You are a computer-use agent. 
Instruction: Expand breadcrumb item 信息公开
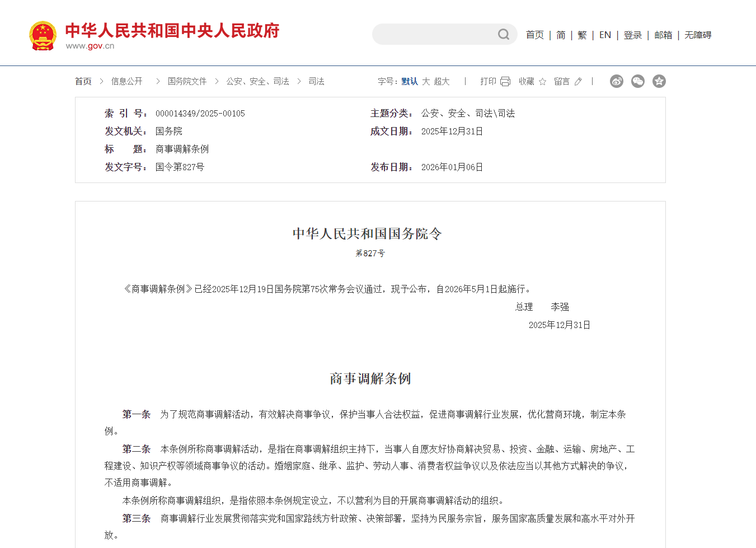pos(126,81)
